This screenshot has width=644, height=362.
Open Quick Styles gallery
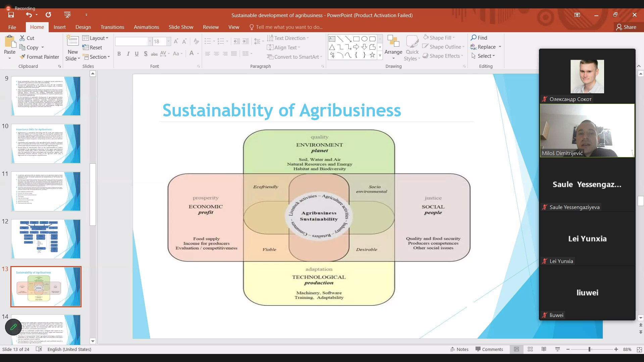412,48
